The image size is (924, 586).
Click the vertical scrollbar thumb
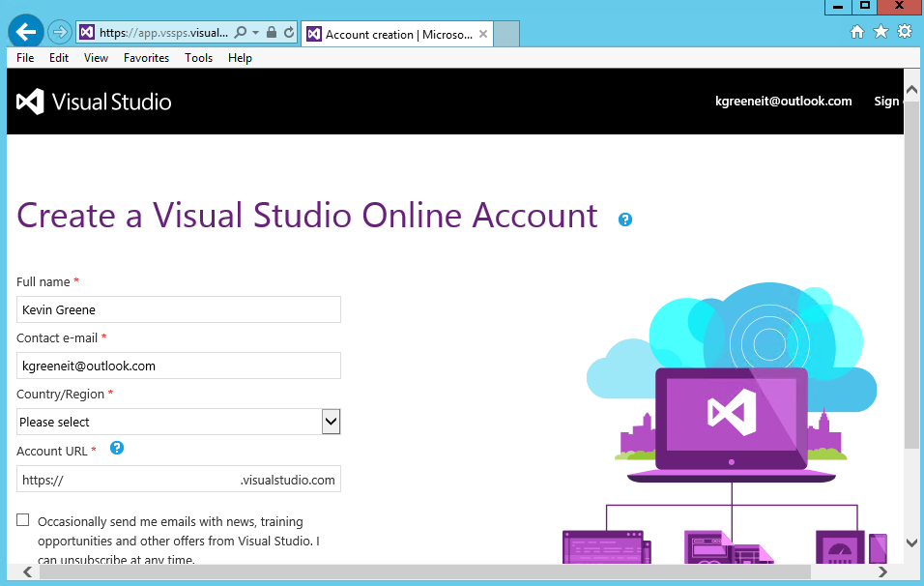[x=911, y=274]
